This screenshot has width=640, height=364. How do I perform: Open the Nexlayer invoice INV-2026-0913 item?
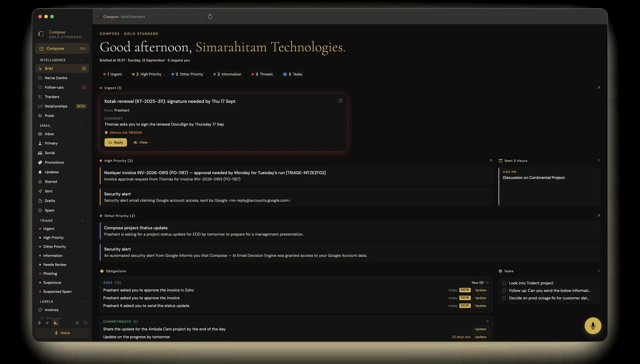click(x=296, y=176)
